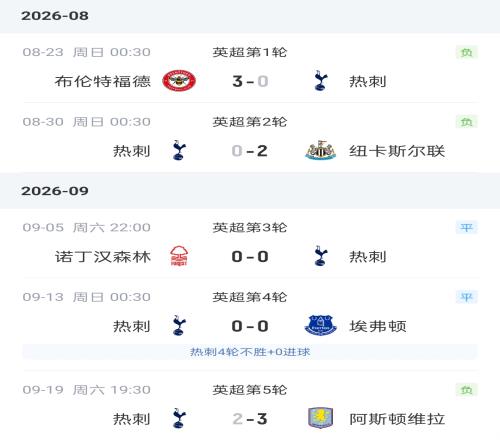This screenshot has height=440, width=500.
Task: Open the 2-3 score versus Aston Villa
Action: (250, 419)
